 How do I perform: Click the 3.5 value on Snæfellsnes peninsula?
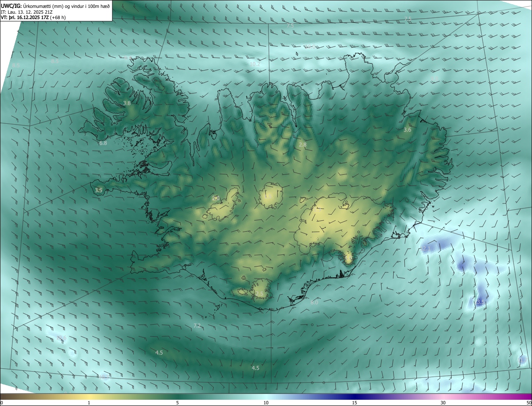(x=99, y=190)
